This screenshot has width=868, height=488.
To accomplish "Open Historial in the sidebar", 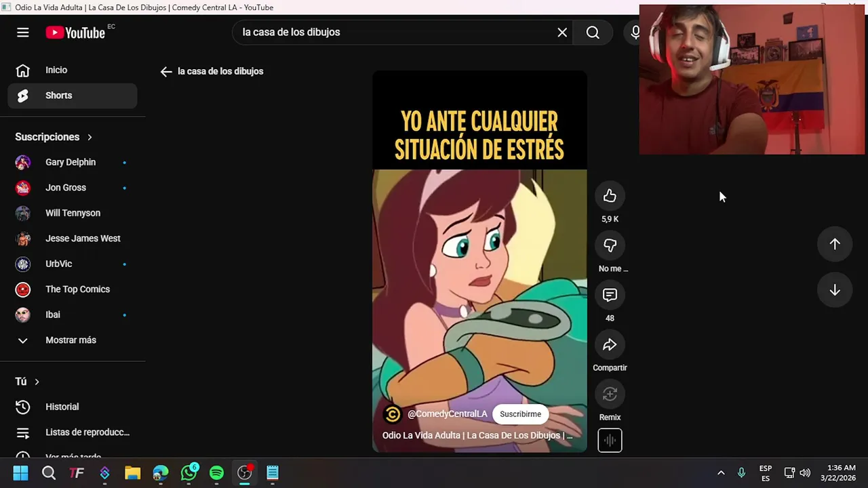I will point(73,407).
